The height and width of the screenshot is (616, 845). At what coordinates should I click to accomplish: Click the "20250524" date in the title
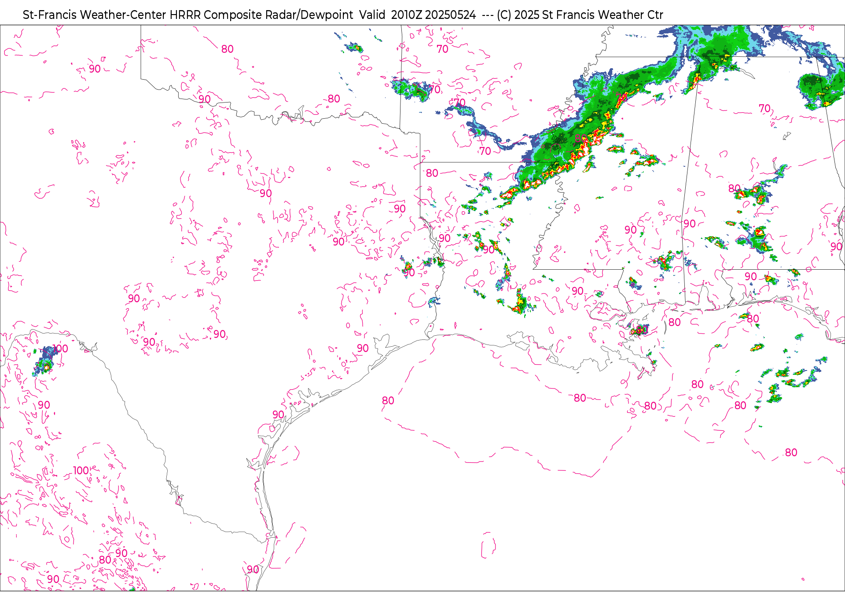[x=451, y=15]
